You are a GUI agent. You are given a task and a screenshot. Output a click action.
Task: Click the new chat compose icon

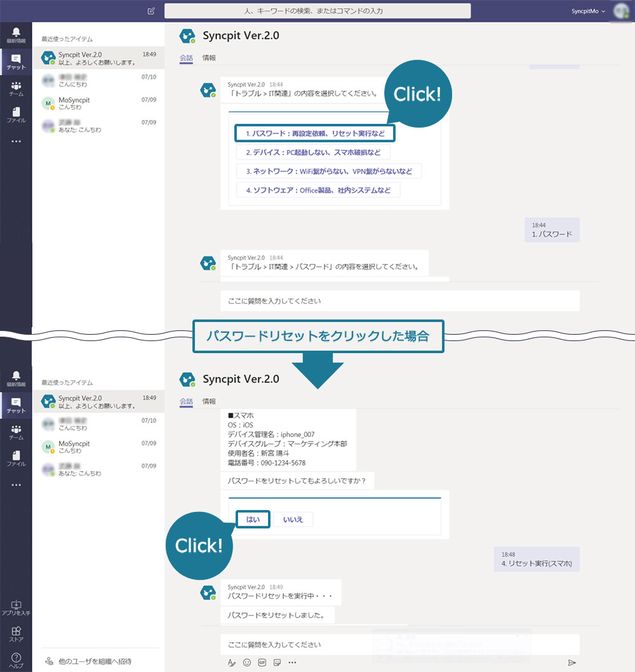(151, 11)
